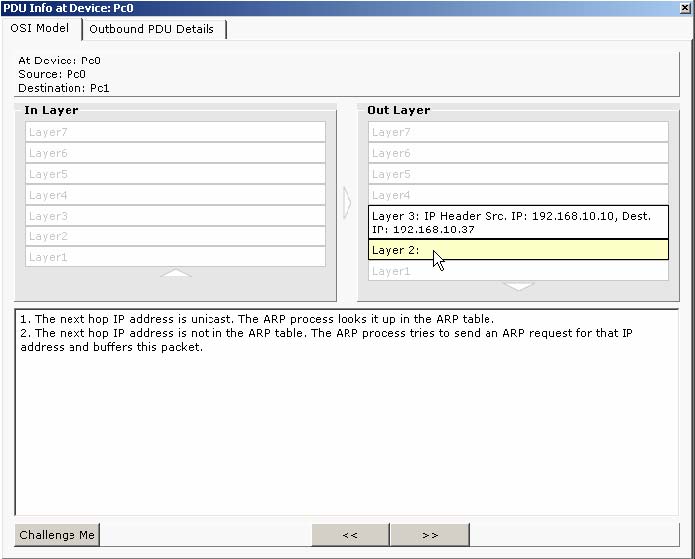Click the 'Source: Pc0' text
Screen dimensions: 695x559
pos(52,74)
